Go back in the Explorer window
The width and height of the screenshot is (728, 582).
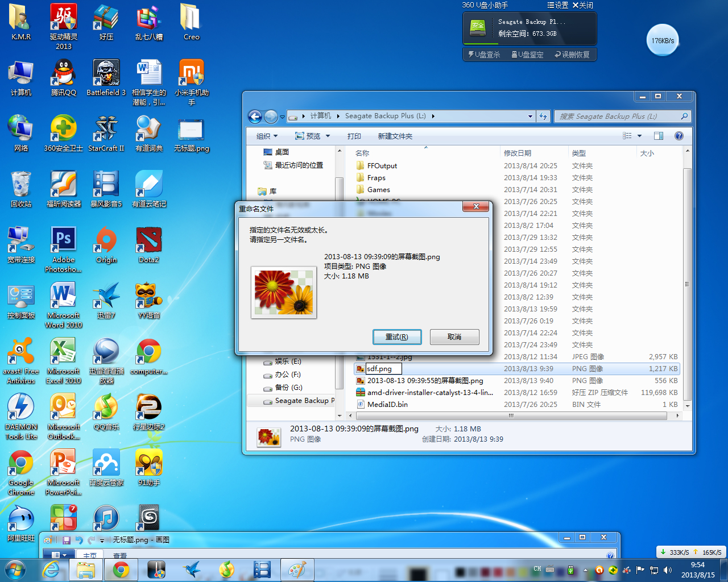[x=255, y=117]
